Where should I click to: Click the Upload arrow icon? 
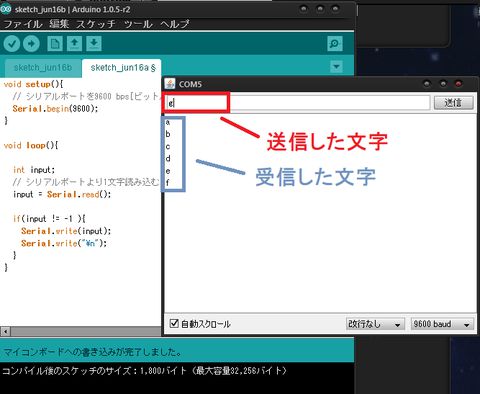(31, 44)
